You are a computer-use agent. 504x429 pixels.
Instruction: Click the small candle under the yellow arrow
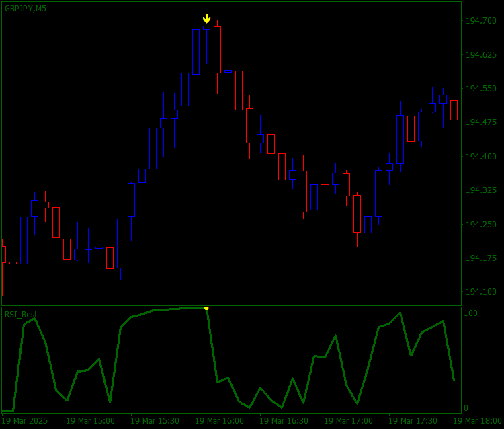click(x=207, y=28)
